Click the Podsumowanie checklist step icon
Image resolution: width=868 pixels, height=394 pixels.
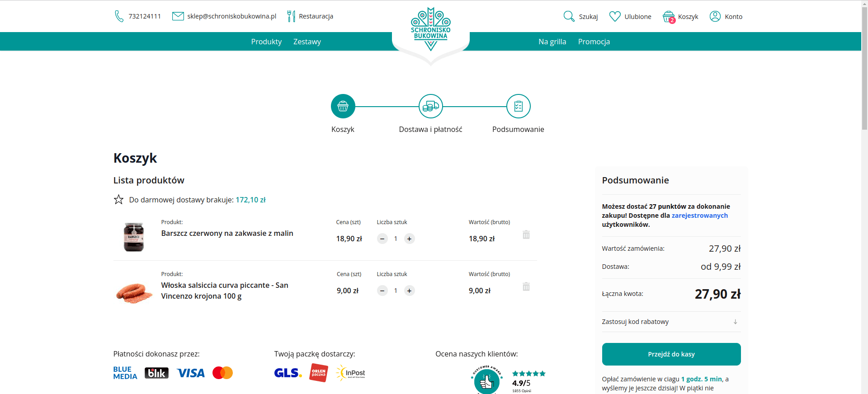(518, 106)
